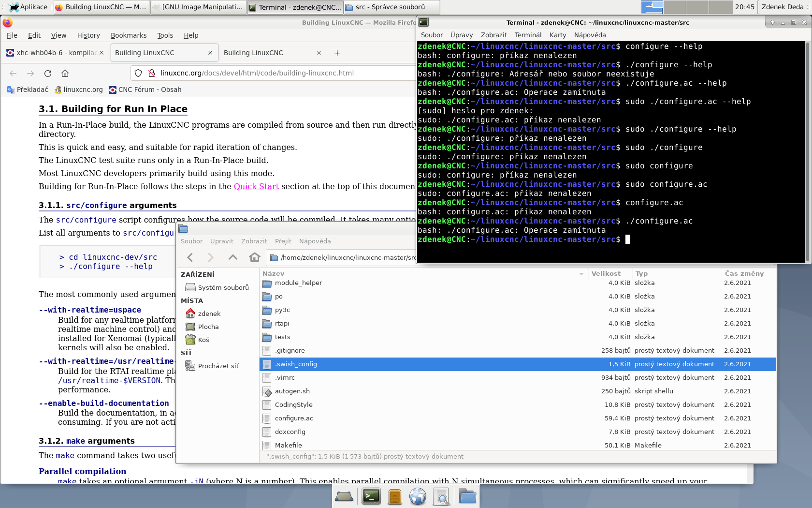The height and width of the screenshot is (508, 812).
Task: Click Název column sort arrow
Action: 581,274
